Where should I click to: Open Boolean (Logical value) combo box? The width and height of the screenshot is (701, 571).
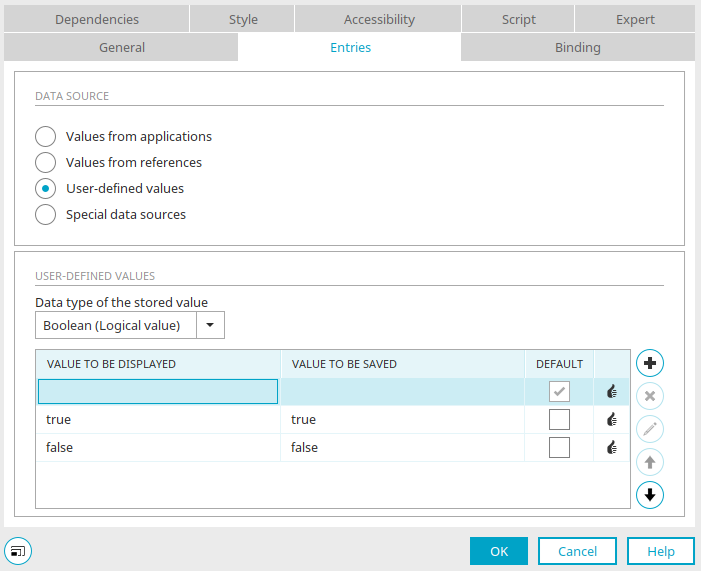pyautogui.click(x=130, y=325)
